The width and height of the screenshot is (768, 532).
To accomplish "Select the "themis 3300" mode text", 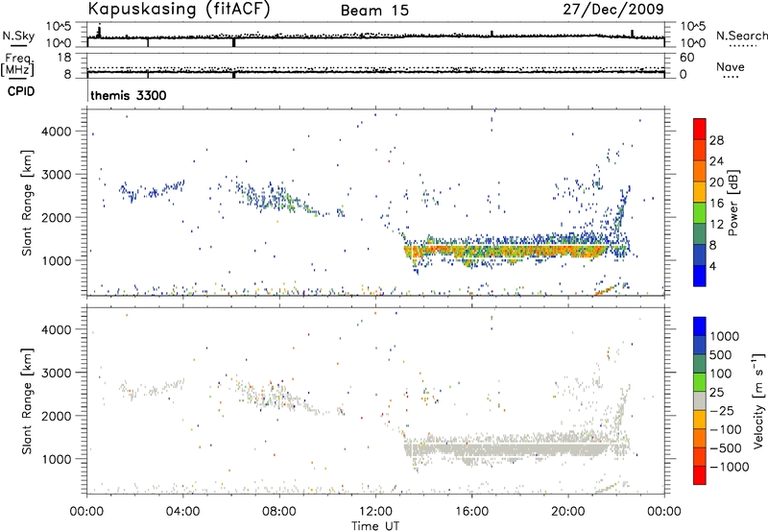I will [129, 95].
